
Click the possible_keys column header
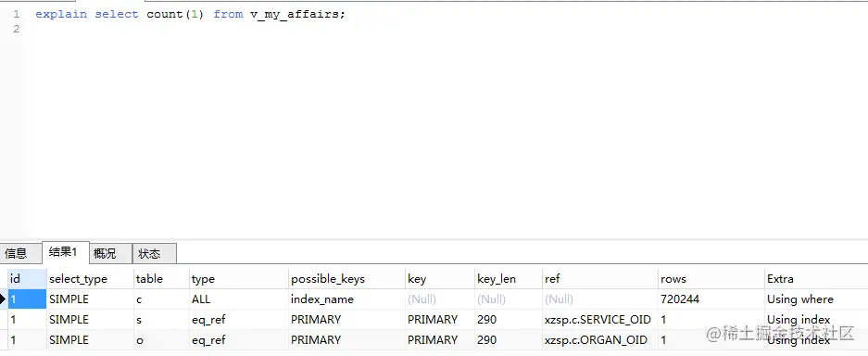[346, 279]
